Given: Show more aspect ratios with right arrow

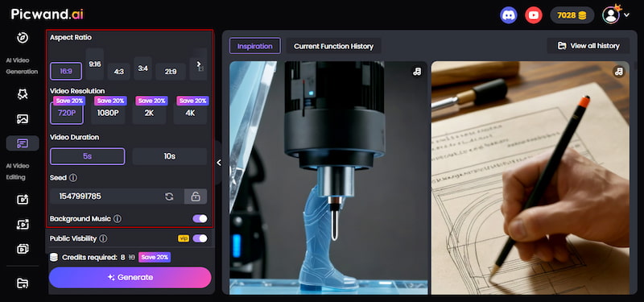Looking at the screenshot, I should pyautogui.click(x=199, y=64).
